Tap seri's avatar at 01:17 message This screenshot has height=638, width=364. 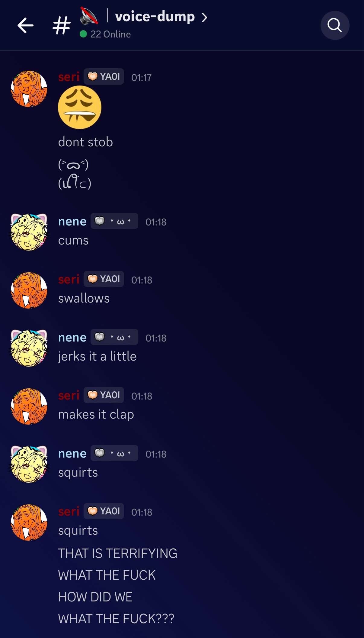click(29, 89)
